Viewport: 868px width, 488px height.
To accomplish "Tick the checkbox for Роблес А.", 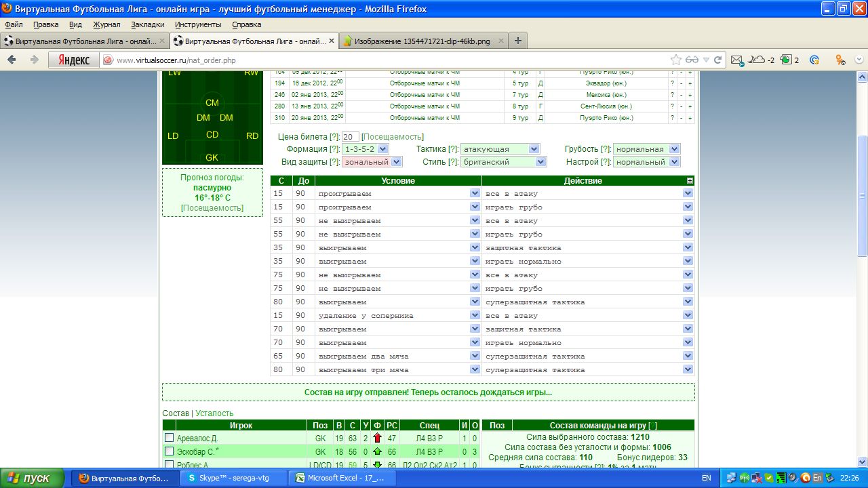I will point(170,465).
